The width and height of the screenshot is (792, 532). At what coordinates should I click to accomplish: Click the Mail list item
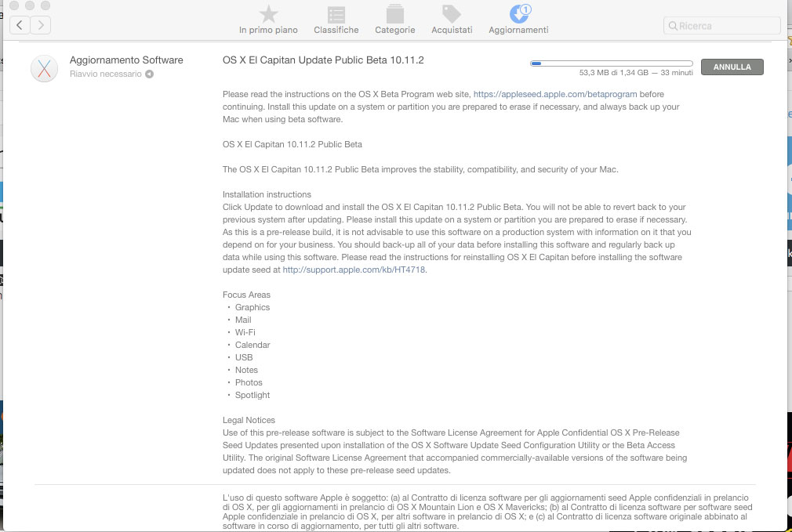coord(243,320)
